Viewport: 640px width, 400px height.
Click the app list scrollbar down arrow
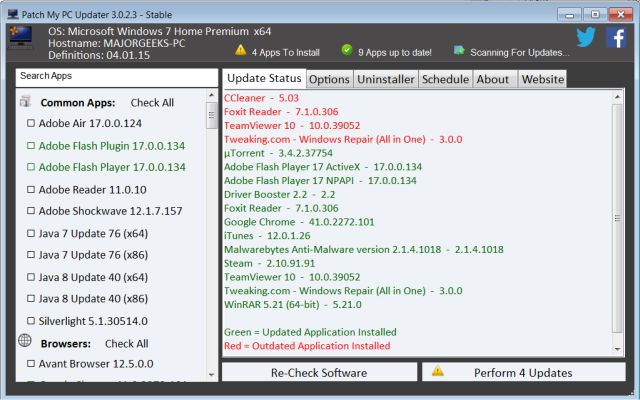coord(211,374)
